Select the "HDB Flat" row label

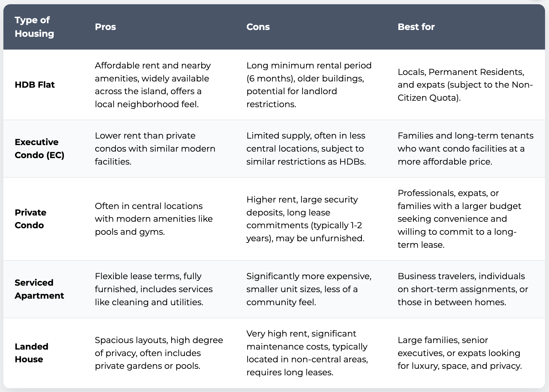click(35, 85)
